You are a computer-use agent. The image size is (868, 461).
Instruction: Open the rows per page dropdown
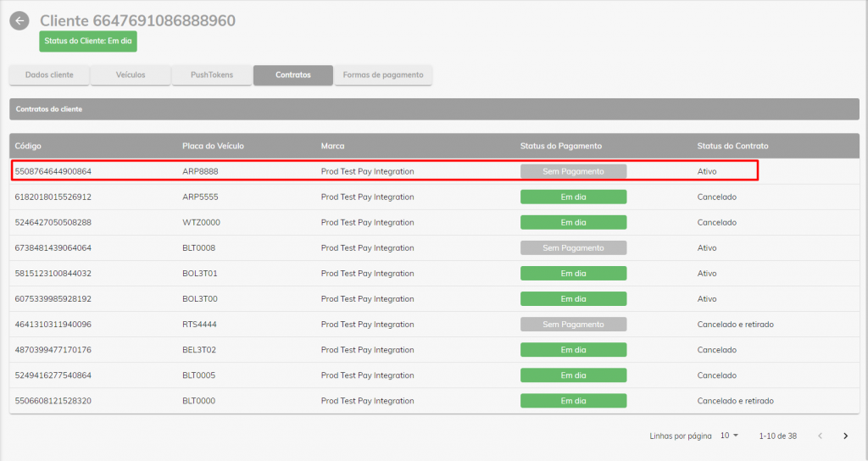[x=730, y=436]
